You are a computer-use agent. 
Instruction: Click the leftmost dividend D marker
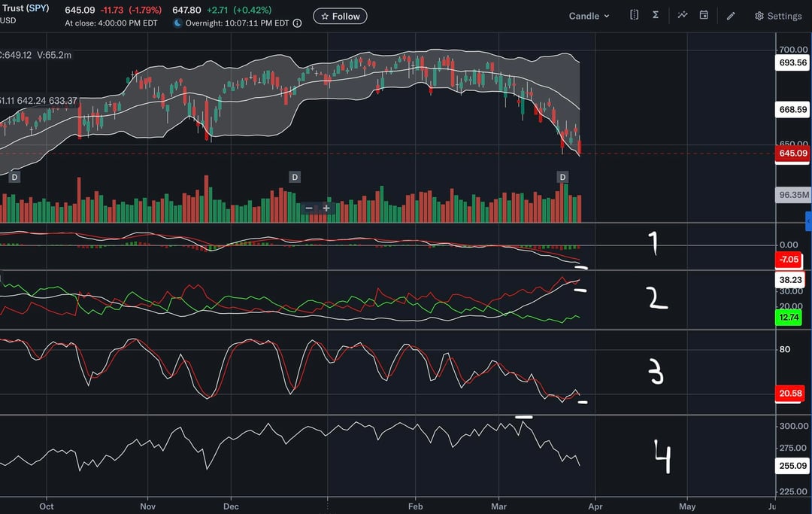14,177
